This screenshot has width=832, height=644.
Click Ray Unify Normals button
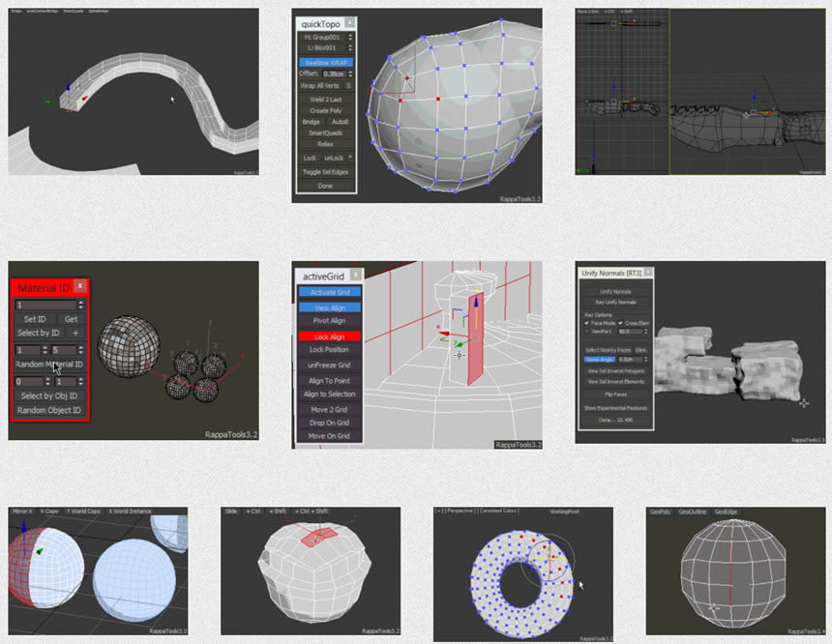point(615,302)
